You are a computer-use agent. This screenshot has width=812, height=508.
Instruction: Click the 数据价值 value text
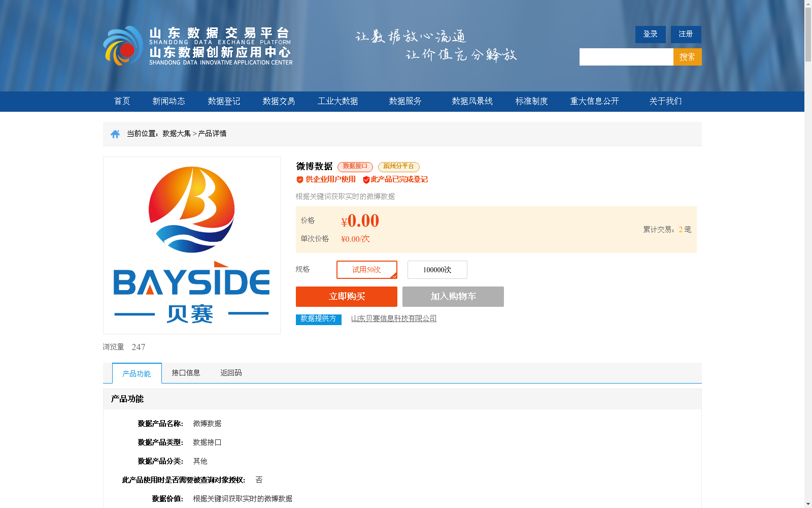click(243, 499)
